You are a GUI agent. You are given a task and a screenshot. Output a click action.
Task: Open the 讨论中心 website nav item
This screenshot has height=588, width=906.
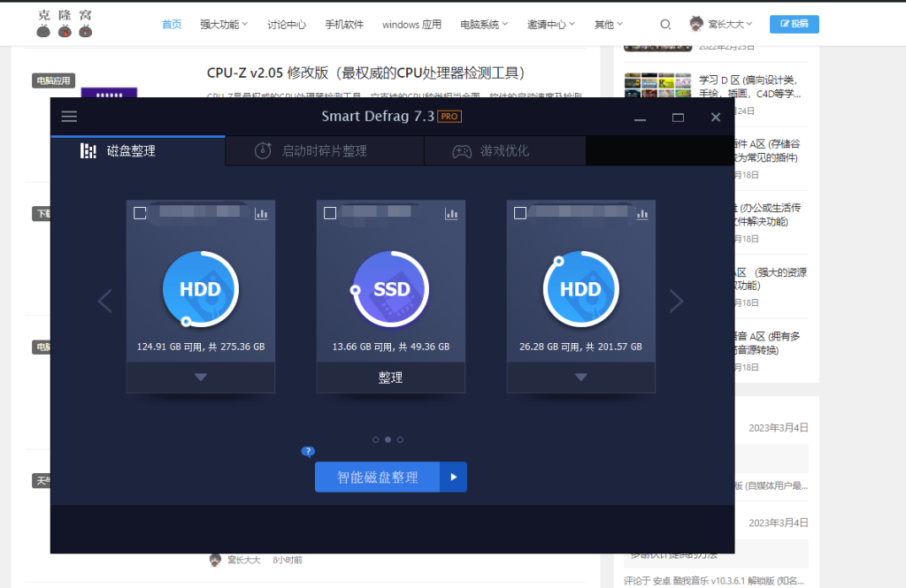tap(287, 24)
